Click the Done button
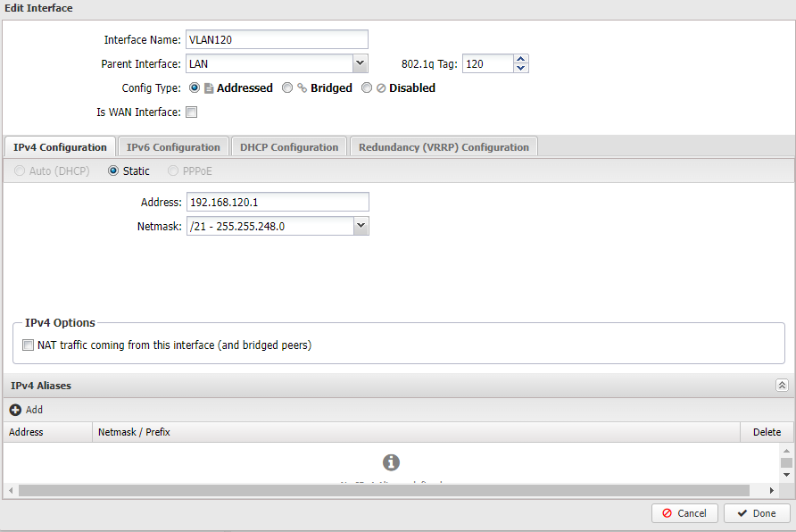Image resolution: width=796 pixels, height=532 pixels. (x=757, y=513)
